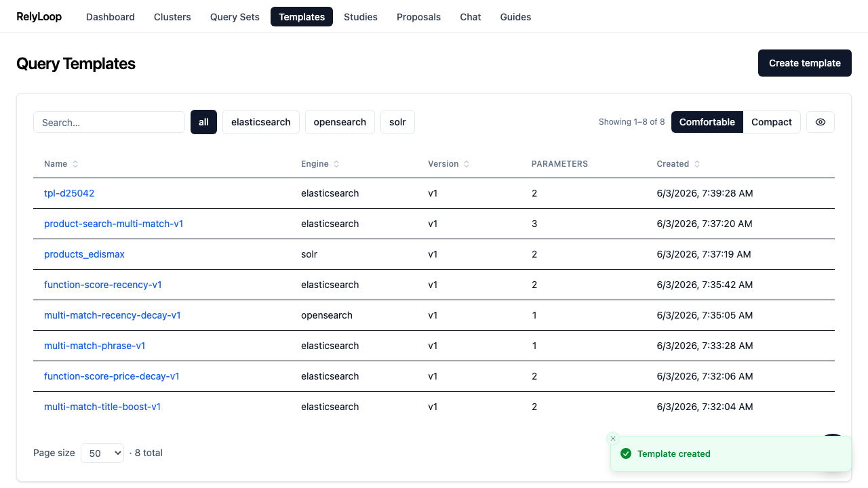The height and width of the screenshot is (488, 868).
Task: Go to the Guides tab
Action: click(515, 17)
